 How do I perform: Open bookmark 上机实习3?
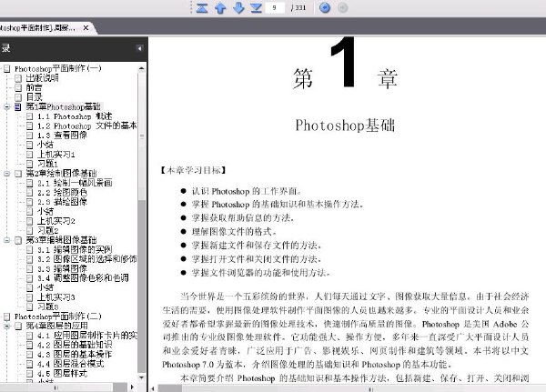[x=56, y=297]
